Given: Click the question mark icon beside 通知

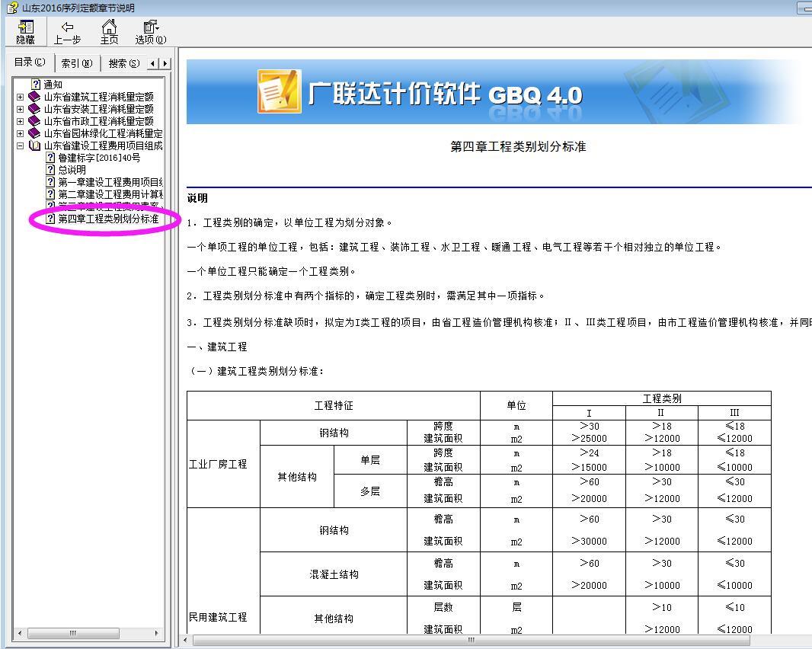Looking at the screenshot, I should pyautogui.click(x=36, y=85).
